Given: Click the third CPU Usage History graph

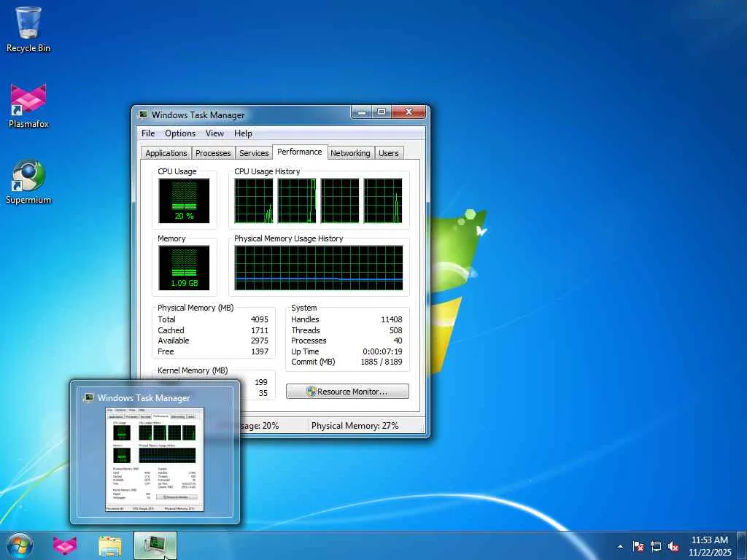Looking at the screenshot, I should click(340, 201).
